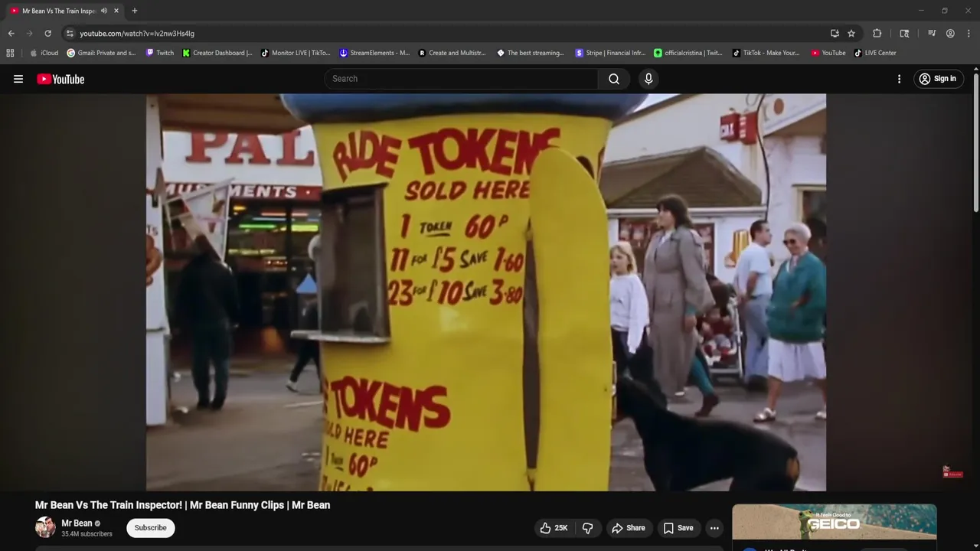This screenshot has height=551, width=980.
Task: Click the page vertical scrollbar
Action: (x=976, y=142)
